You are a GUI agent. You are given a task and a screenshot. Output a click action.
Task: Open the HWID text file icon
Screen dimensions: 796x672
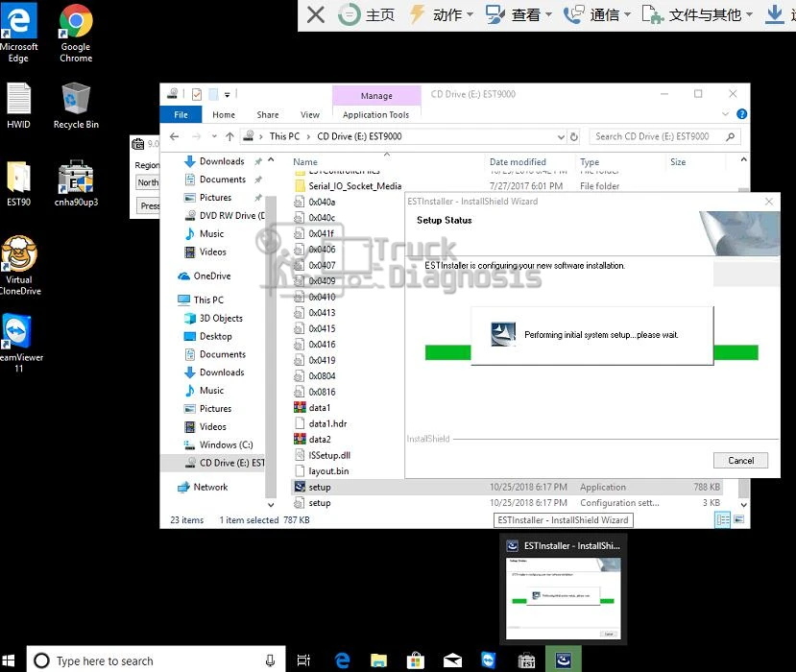pos(18,106)
